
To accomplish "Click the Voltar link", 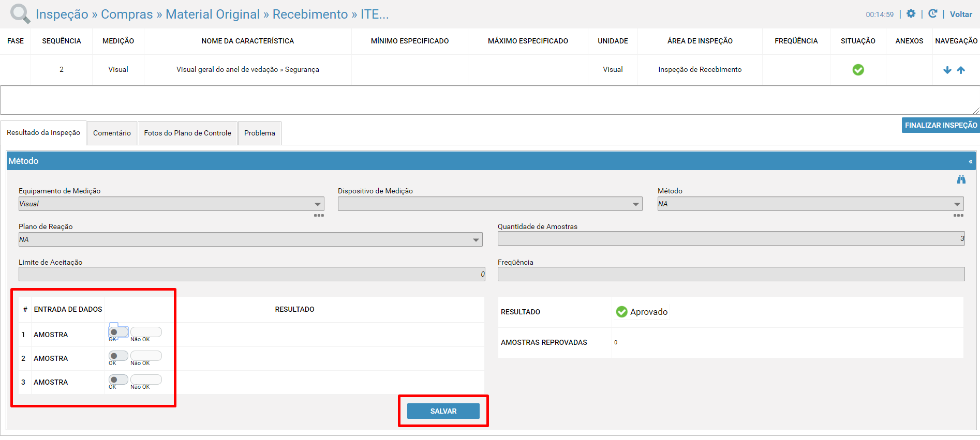I will [961, 14].
